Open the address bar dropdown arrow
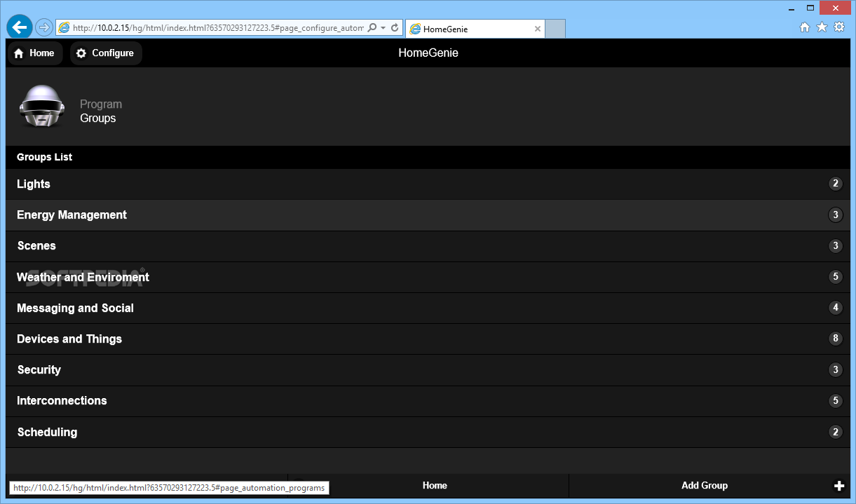856x504 pixels. click(383, 28)
